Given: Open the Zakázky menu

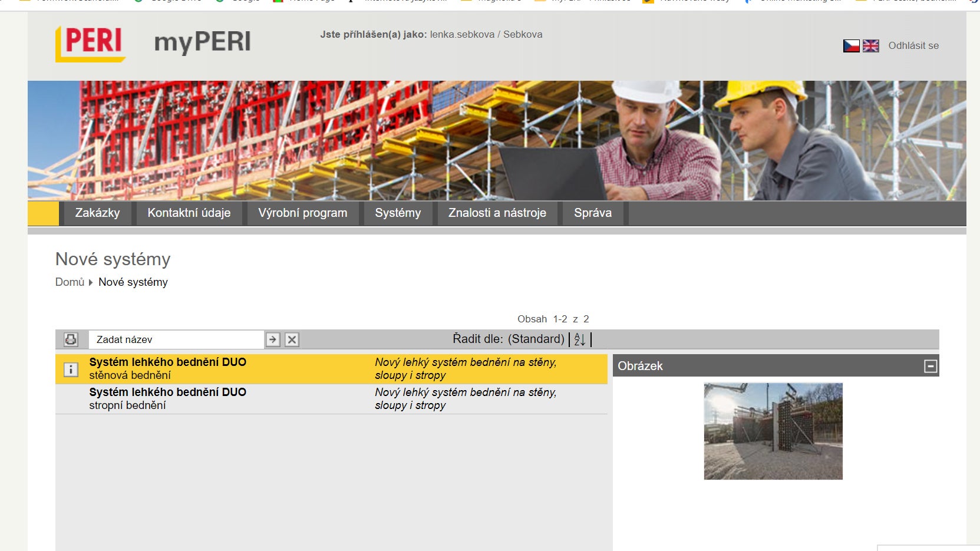Looking at the screenshot, I should (97, 213).
